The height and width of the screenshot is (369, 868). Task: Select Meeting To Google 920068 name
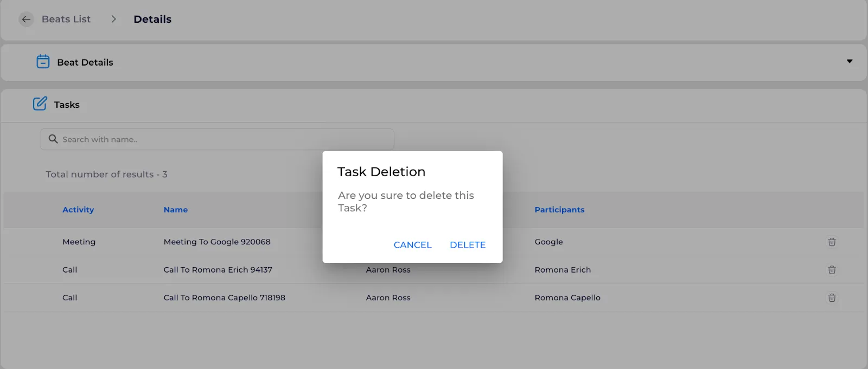217,242
